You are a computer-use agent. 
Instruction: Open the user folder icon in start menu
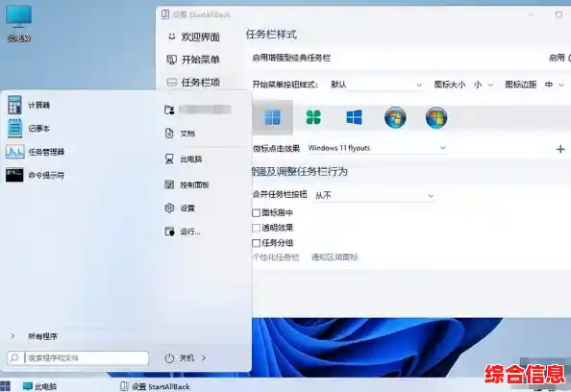pos(169,110)
